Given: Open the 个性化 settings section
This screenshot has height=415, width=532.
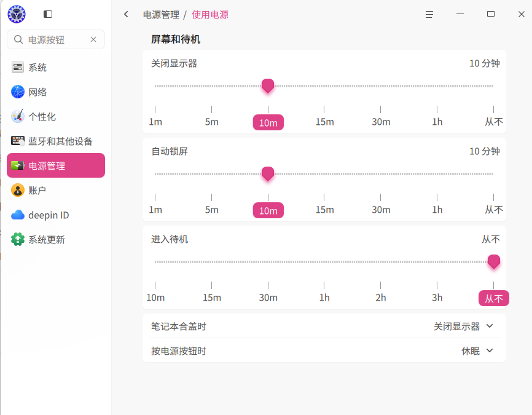Looking at the screenshot, I should [56, 116].
